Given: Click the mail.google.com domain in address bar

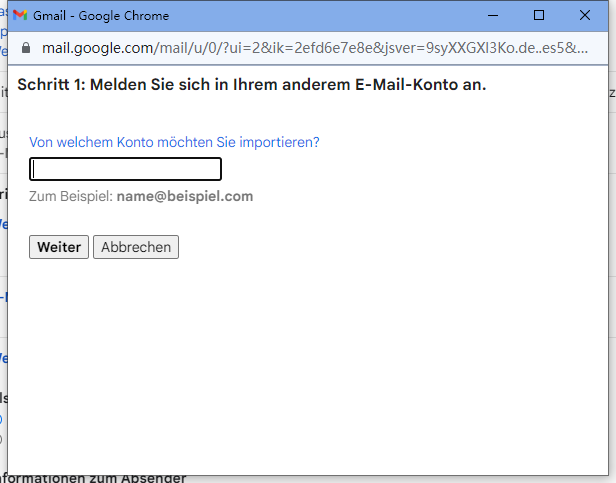Looking at the screenshot, I should tap(98, 48).
